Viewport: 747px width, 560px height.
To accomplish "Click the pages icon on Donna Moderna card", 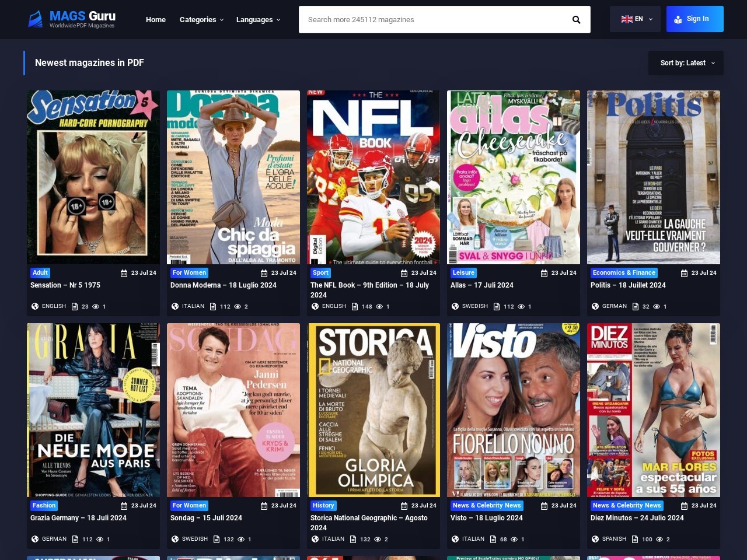I will [213, 306].
